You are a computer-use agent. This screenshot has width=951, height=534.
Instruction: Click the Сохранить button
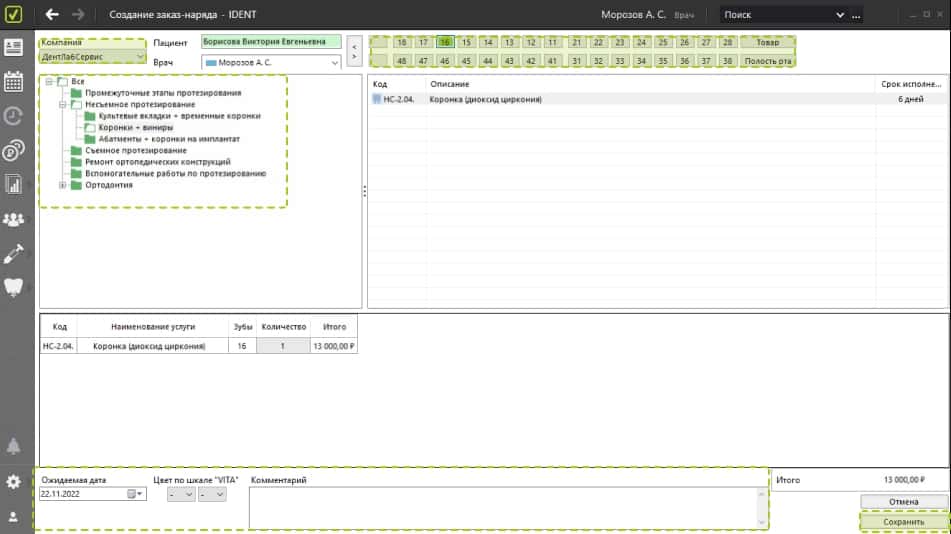(x=903, y=522)
